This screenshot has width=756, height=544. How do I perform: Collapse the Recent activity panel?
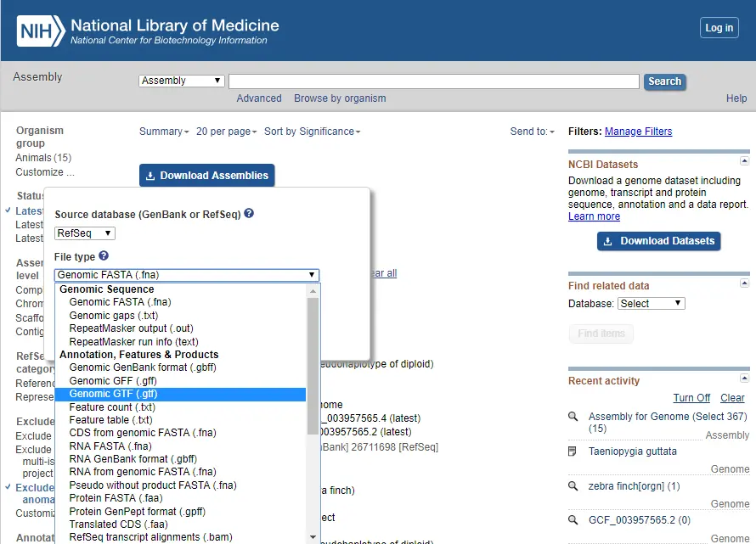745,377
